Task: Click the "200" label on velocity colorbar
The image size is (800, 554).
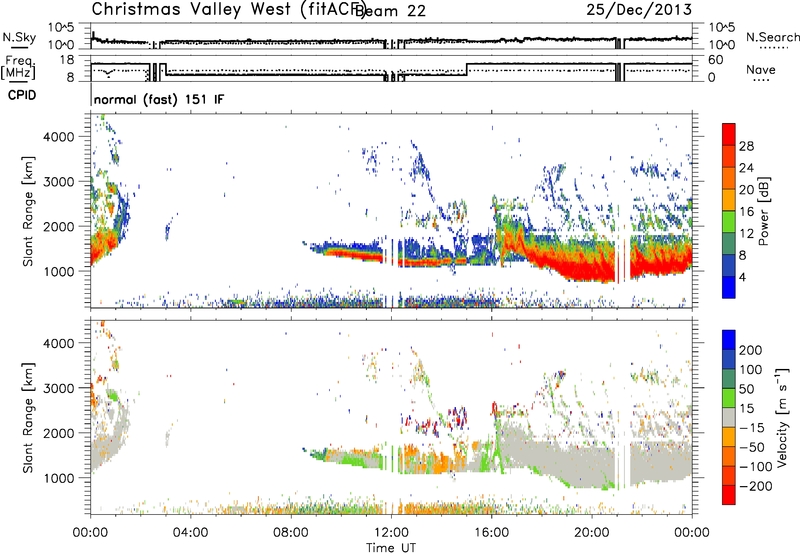Action: pyautogui.click(x=751, y=350)
